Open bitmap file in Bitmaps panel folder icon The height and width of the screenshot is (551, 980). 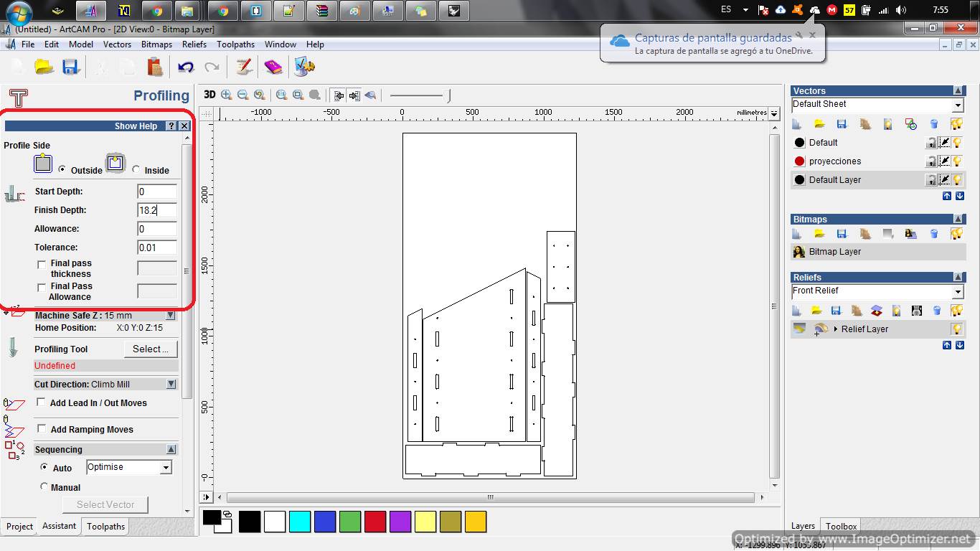point(819,234)
